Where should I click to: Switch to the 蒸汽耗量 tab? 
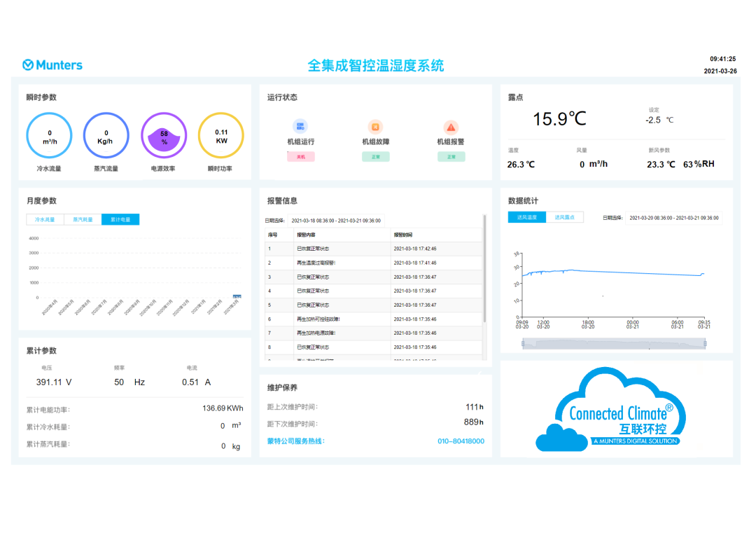pyautogui.click(x=83, y=219)
